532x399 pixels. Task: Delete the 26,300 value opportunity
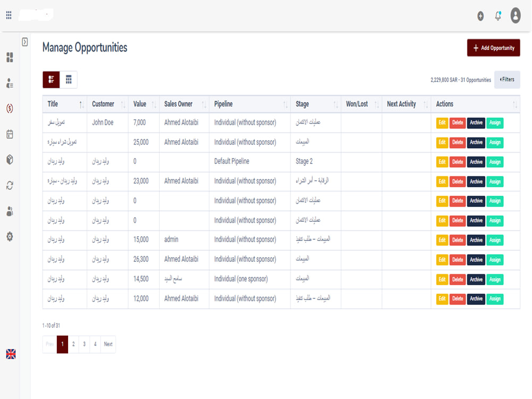(x=458, y=260)
